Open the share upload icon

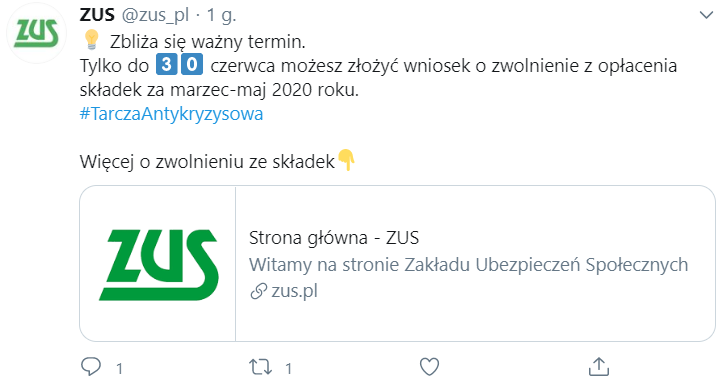[x=599, y=366]
